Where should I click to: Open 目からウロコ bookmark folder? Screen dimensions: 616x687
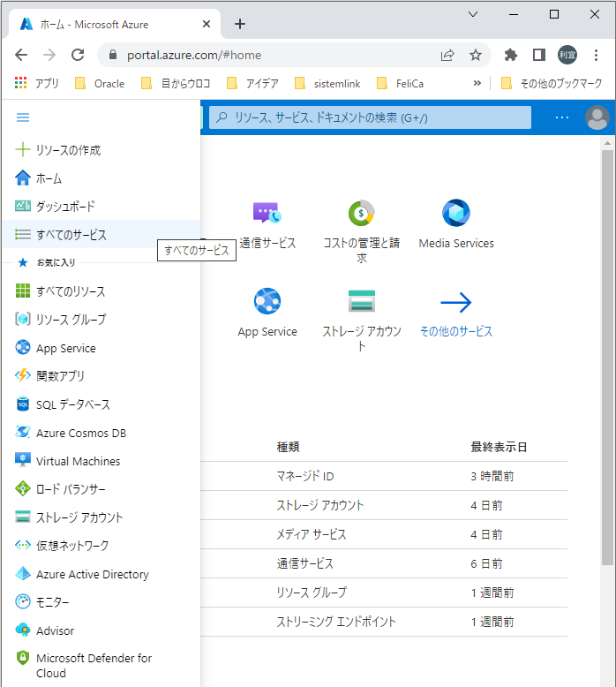point(176,83)
